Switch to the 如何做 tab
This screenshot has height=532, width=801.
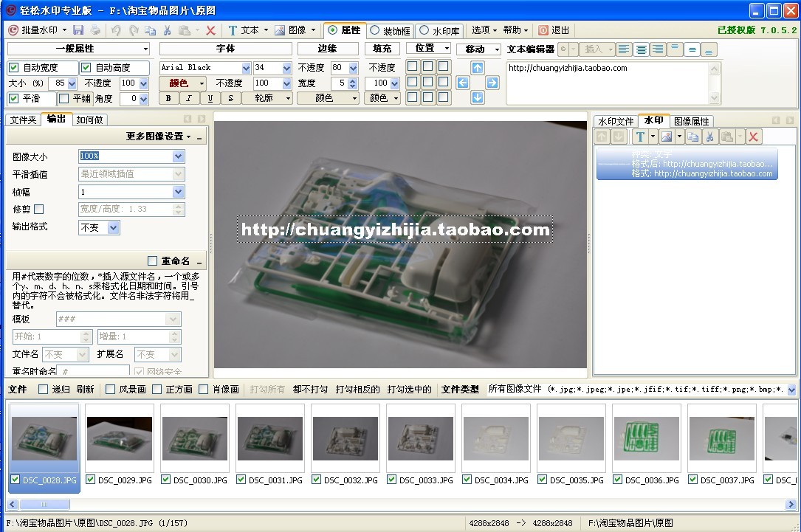tap(89, 120)
